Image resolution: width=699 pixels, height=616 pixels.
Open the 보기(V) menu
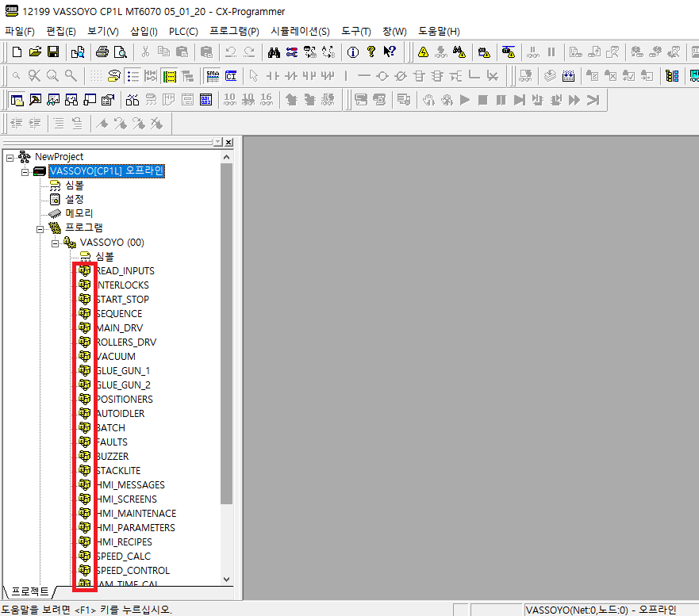[x=103, y=31]
